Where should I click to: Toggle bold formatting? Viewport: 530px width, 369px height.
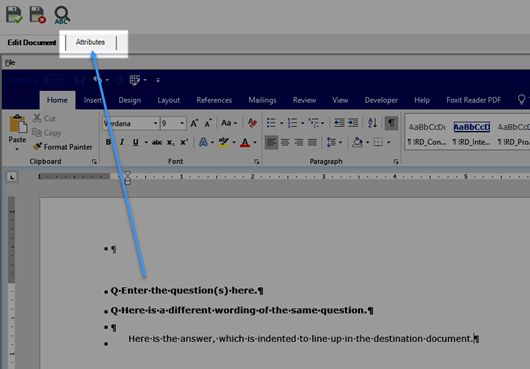click(x=108, y=142)
